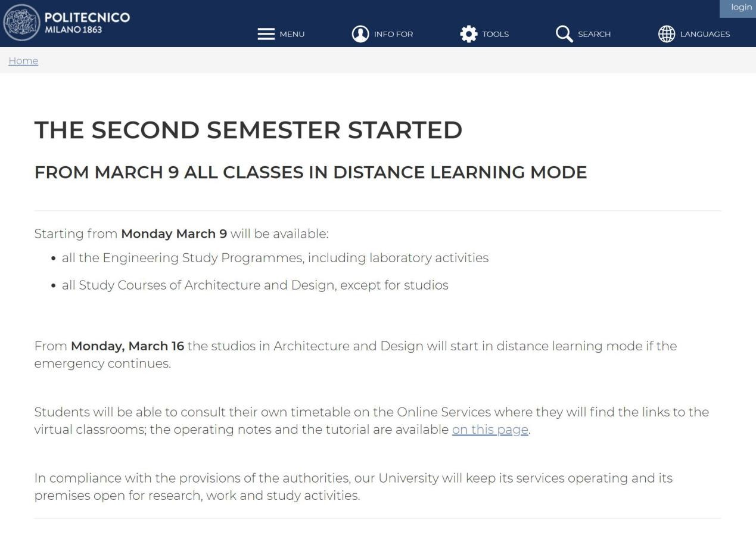Screen dimensions: 756x535
Task: Expand the TOOLS menu label
Action: pyautogui.click(x=496, y=34)
